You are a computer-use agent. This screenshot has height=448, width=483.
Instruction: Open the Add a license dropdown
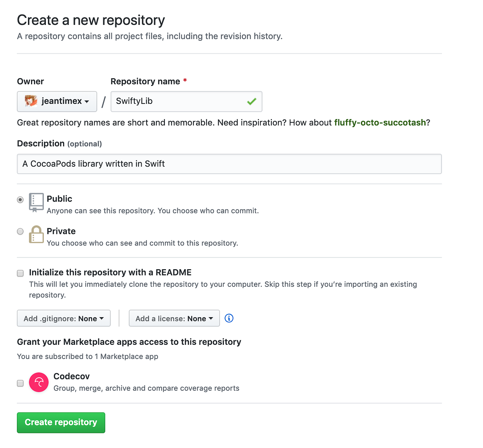(x=174, y=318)
